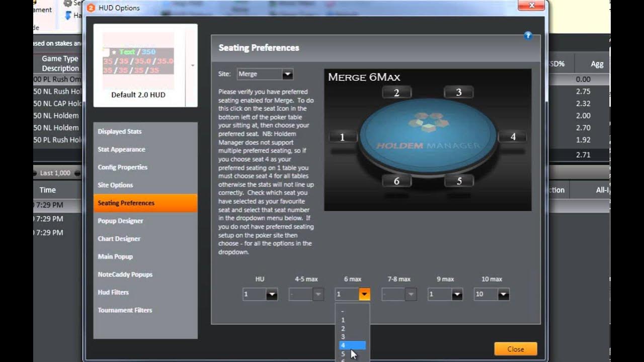Viewport: 644px width, 362px height.
Task: Click the 2.32 Agg value in background table
Action: click(583, 104)
